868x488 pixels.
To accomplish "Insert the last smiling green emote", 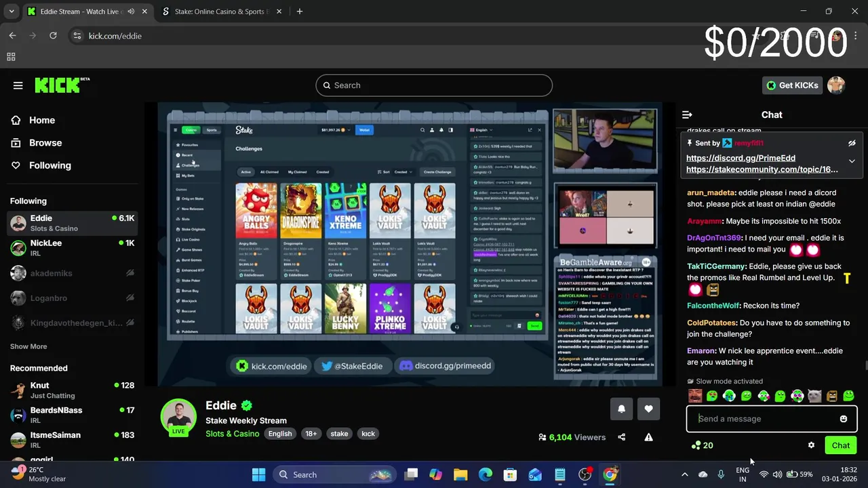I will click(848, 396).
